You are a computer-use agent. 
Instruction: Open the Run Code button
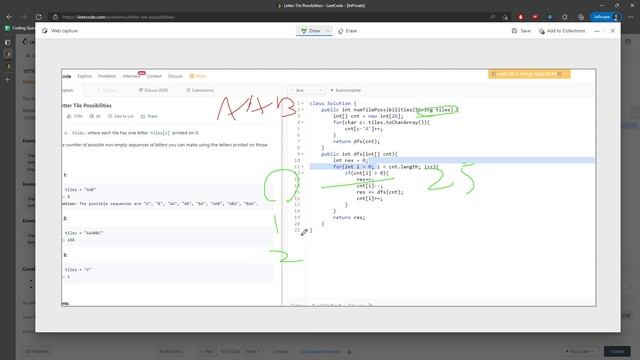pos(580,351)
